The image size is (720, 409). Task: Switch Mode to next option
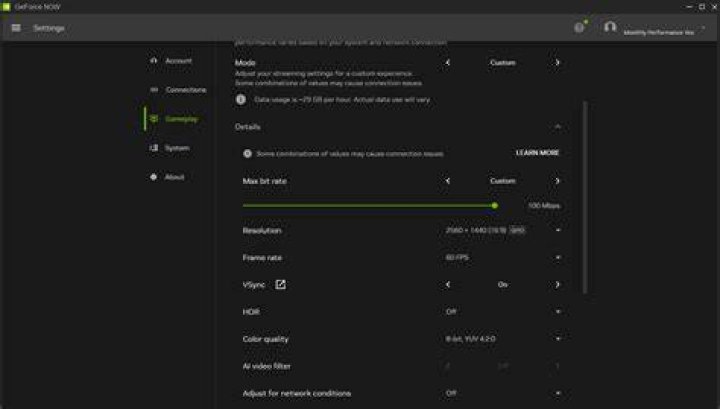[557, 62]
